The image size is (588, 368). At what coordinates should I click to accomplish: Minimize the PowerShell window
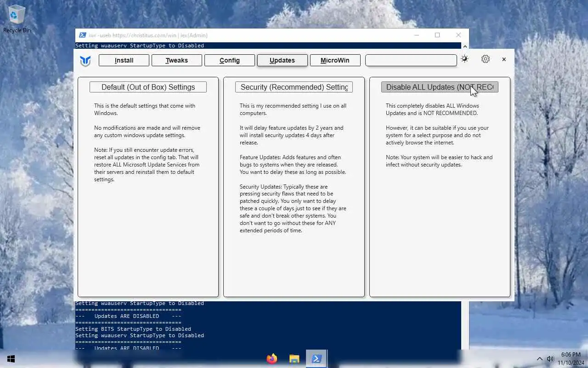tap(417, 35)
